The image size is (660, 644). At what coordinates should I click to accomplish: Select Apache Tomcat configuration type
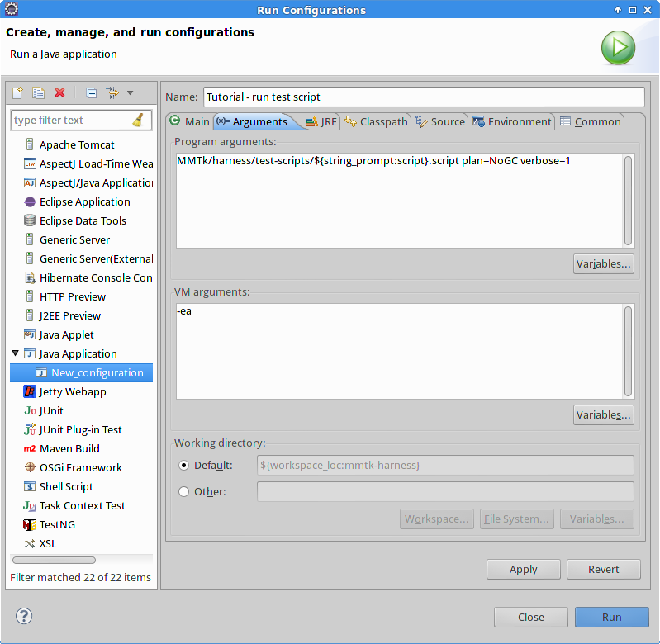[77, 144]
